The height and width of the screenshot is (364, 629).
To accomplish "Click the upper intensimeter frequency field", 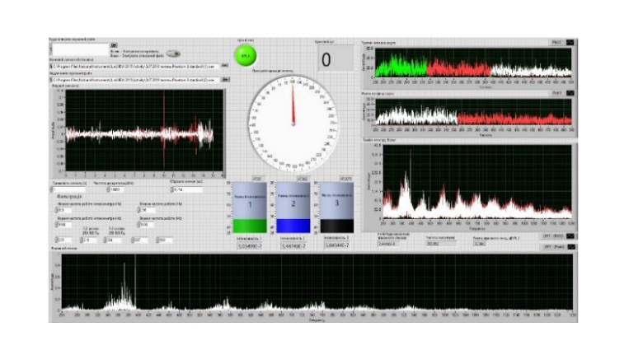I will [65, 225].
